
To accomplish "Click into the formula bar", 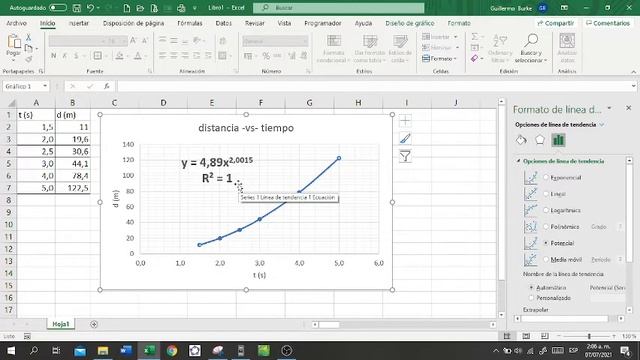I will 373,86.
